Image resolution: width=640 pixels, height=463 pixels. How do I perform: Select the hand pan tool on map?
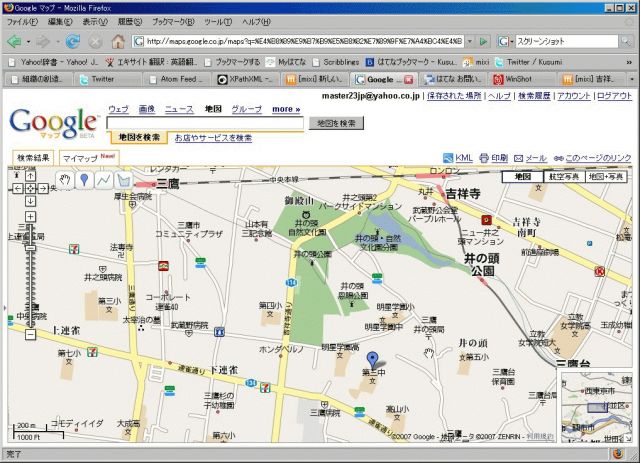66,180
